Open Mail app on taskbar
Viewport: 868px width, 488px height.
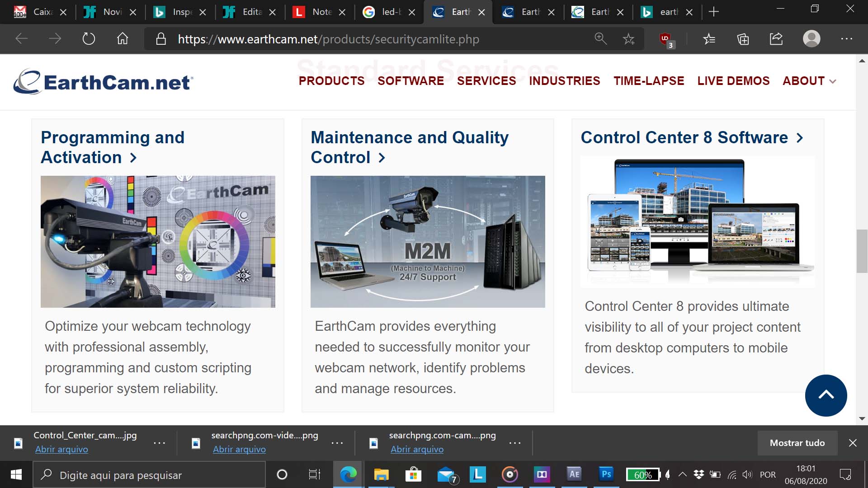pos(447,474)
